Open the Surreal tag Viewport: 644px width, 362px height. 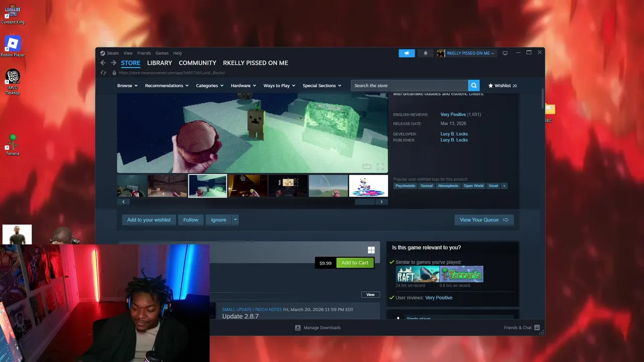pos(427,186)
